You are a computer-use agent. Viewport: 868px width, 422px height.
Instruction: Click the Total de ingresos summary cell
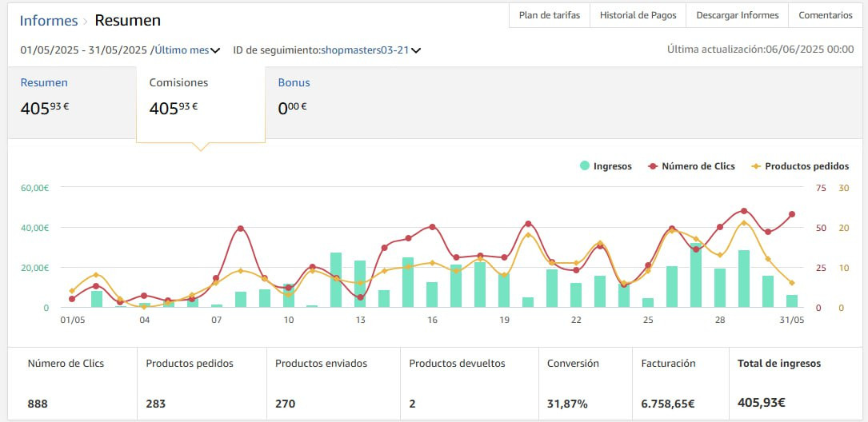click(x=796, y=384)
